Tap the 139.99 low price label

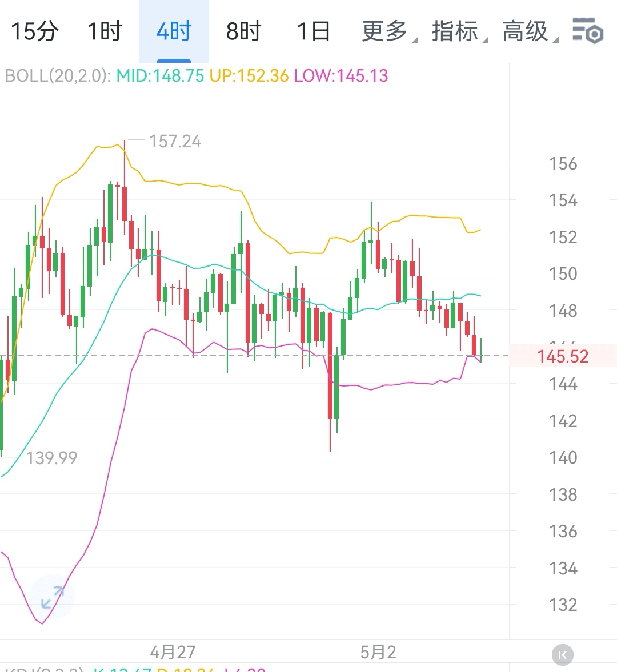pyautogui.click(x=51, y=458)
